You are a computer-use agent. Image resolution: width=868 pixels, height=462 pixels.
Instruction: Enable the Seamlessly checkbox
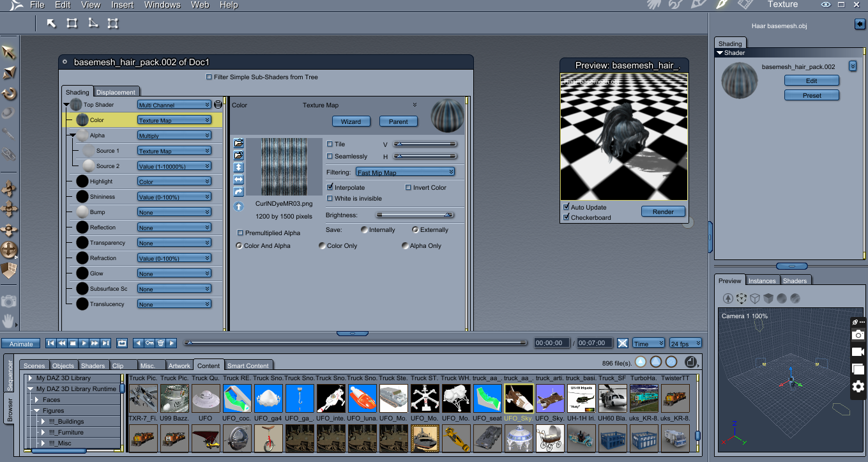(x=330, y=157)
